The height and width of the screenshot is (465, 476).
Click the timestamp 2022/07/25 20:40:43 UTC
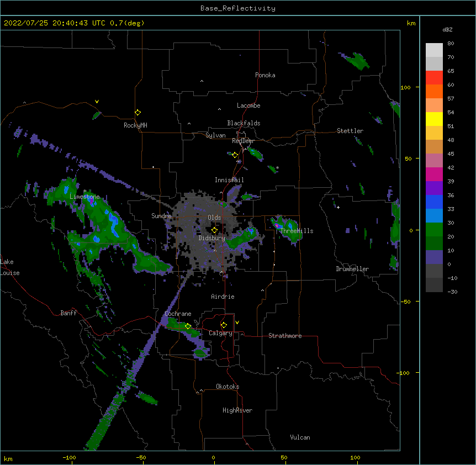tap(55, 23)
